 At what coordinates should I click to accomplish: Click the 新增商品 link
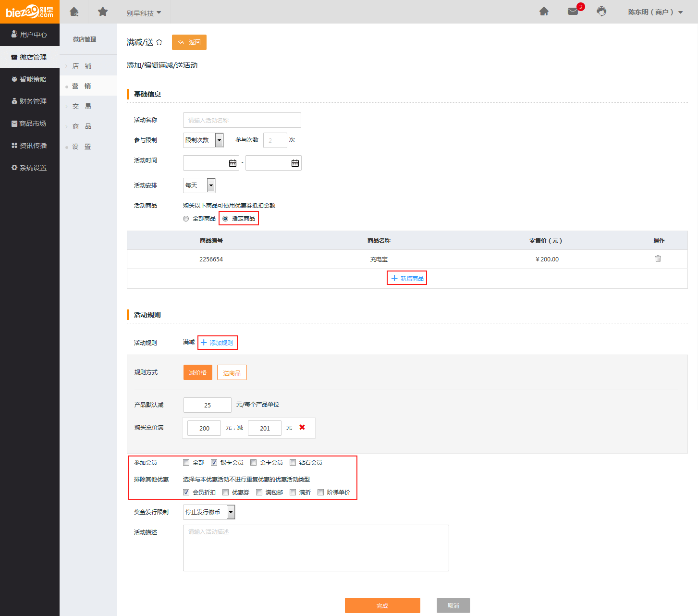(x=407, y=278)
